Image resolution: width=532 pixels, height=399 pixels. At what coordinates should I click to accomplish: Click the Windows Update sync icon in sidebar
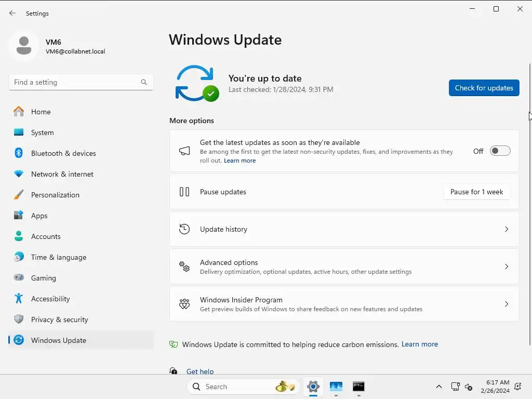tap(19, 340)
